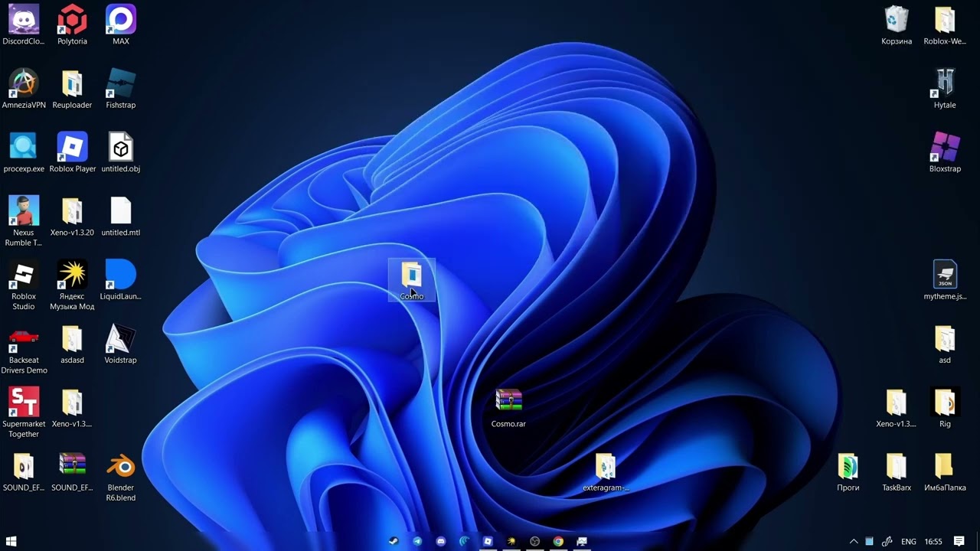The height and width of the screenshot is (551, 980).
Task: Select the LiquidLaun... shortcut
Action: 121,280
